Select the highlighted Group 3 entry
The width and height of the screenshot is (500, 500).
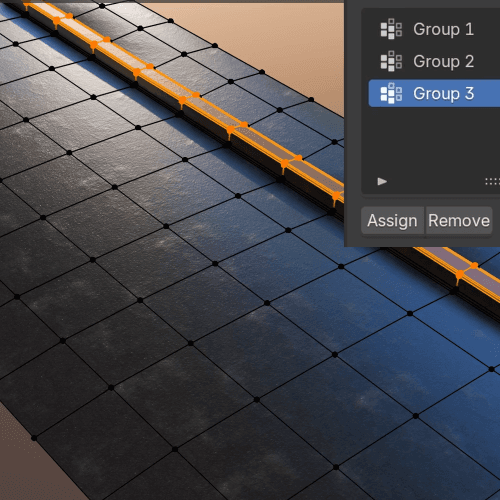point(434,93)
